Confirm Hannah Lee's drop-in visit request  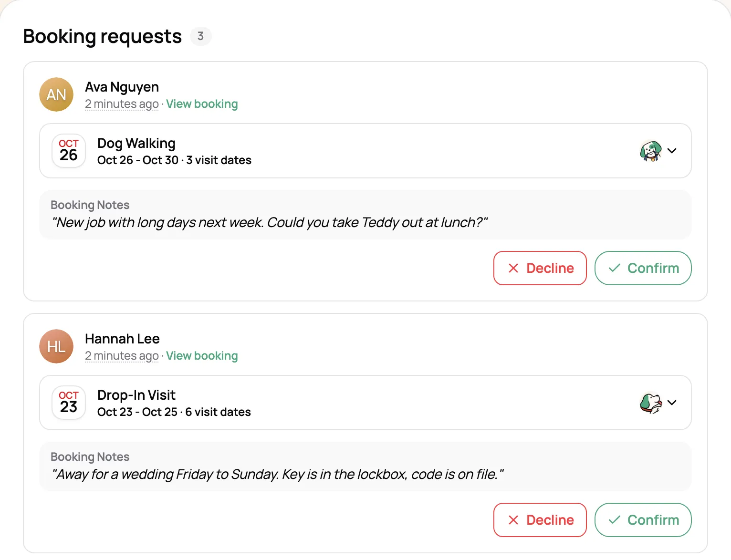coord(643,520)
